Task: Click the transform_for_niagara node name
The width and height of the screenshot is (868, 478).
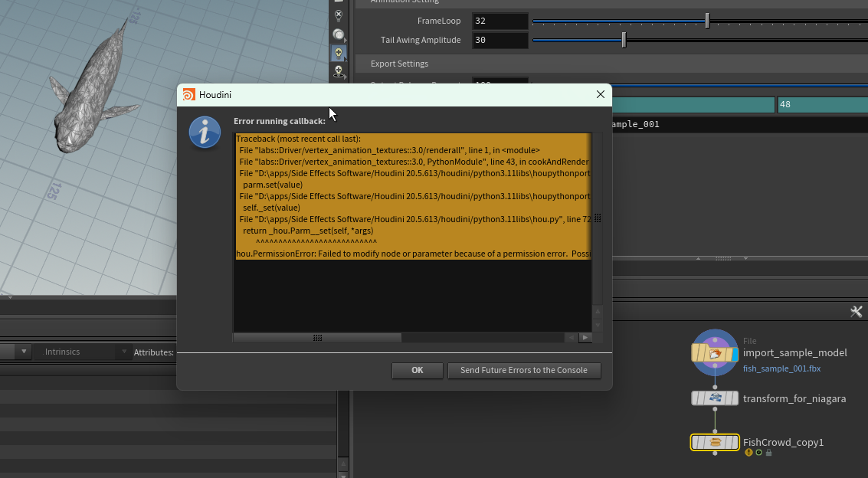Action: 794,399
